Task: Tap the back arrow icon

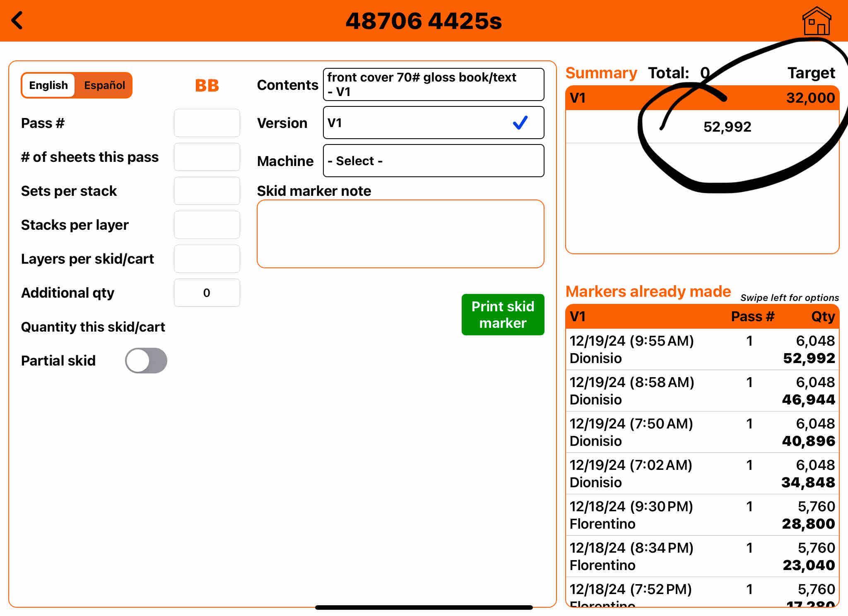Action: [17, 21]
